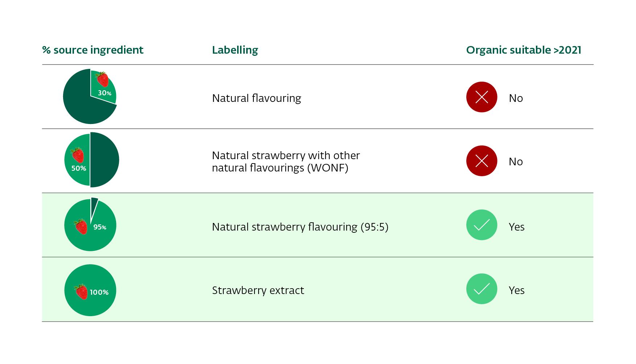Click the strawberry icon on 30% pie

[x=102, y=79]
